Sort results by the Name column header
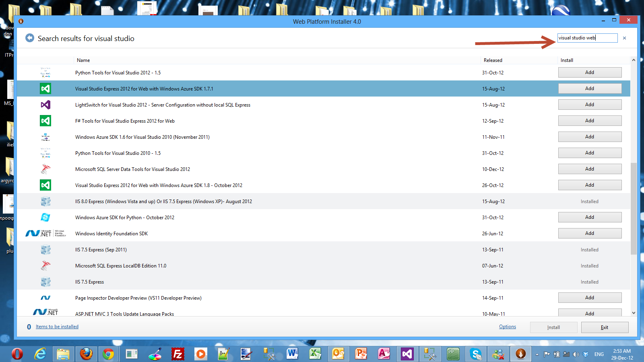 (83, 60)
